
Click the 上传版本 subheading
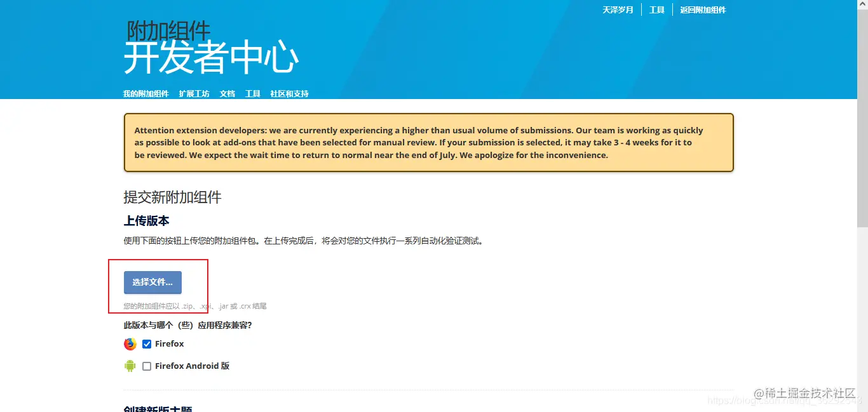pyautogui.click(x=146, y=221)
